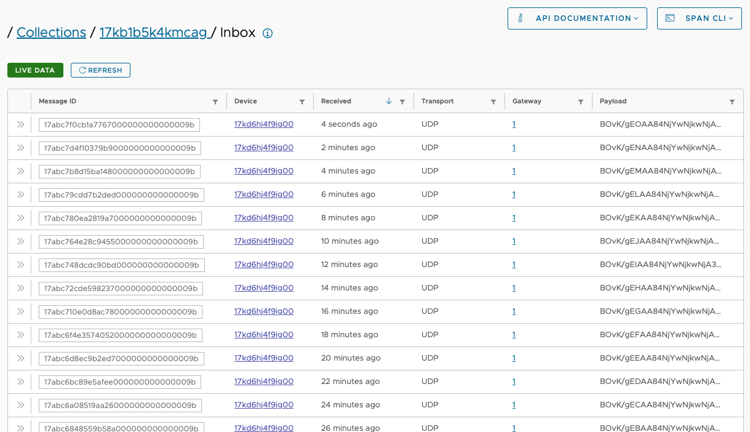
Task: Expand the row received 12 minutes ago
Action: pyautogui.click(x=21, y=265)
